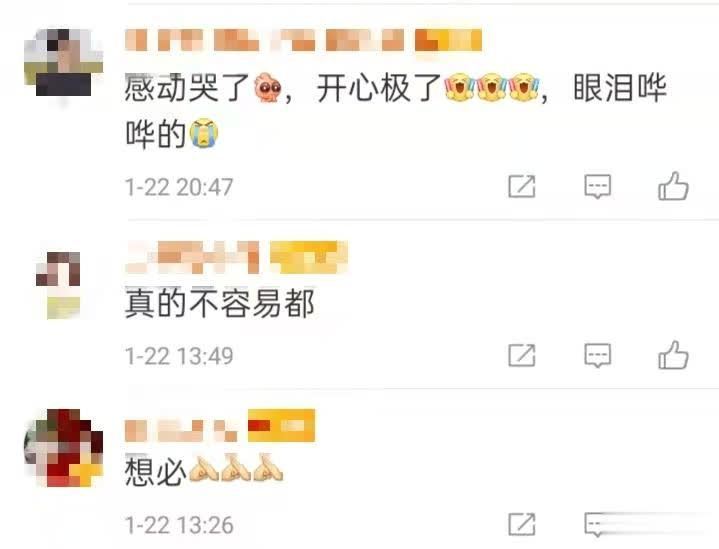This screenshot has height=549, width=719.
Task: Open reply icon on the 13:26 comment
Action: pos(597,524)
